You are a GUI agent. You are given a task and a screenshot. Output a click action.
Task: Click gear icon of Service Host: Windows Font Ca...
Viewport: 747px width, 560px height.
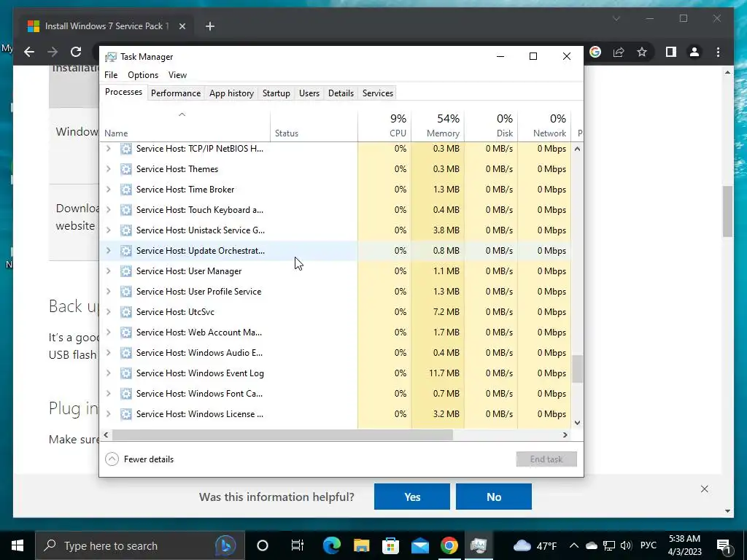coord(125,394)
